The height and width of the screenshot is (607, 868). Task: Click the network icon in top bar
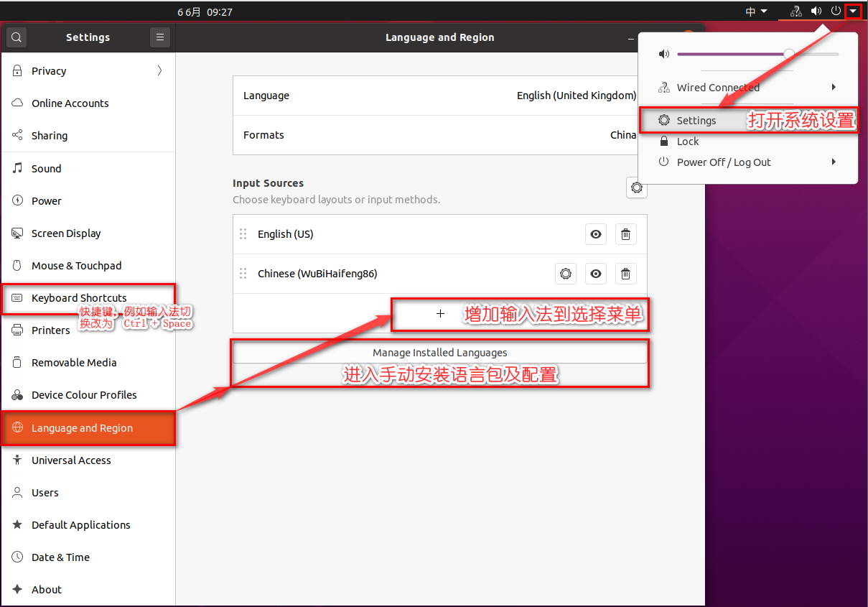(795, 11)
